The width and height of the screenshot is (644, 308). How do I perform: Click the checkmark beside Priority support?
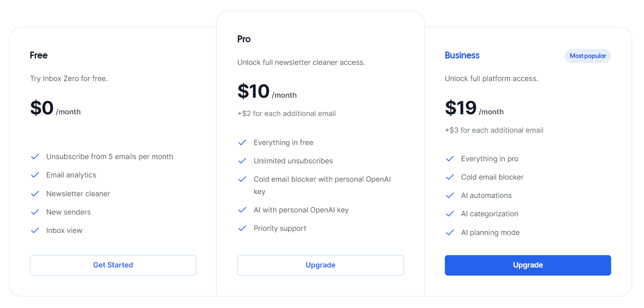coord(242,228)
